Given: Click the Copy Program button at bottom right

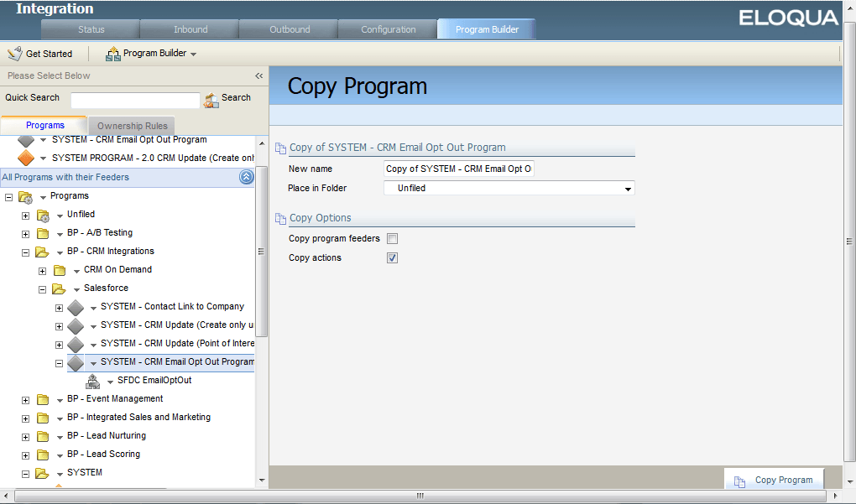Looking at the screenshot, I should click(x=774, y=479).
